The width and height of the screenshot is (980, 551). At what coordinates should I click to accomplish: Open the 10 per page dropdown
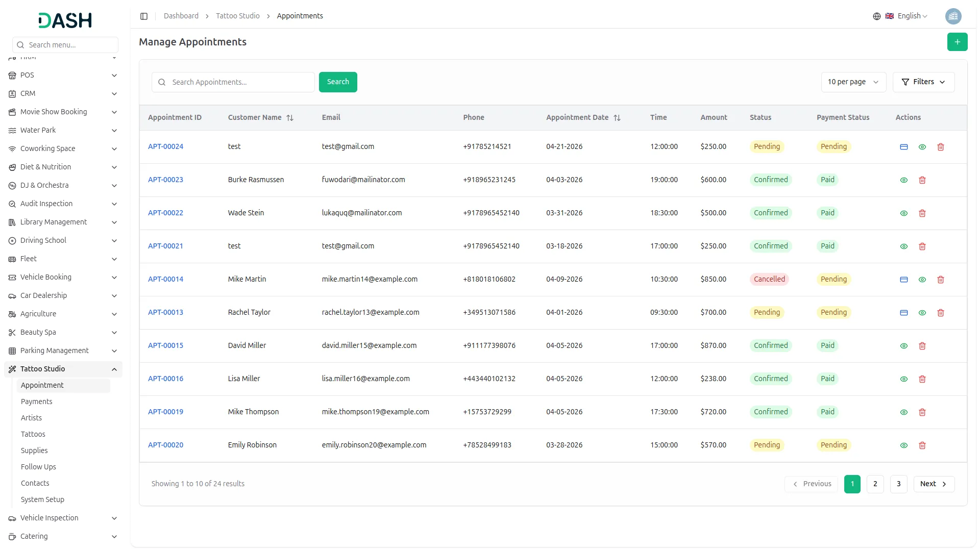click(853, 82)
